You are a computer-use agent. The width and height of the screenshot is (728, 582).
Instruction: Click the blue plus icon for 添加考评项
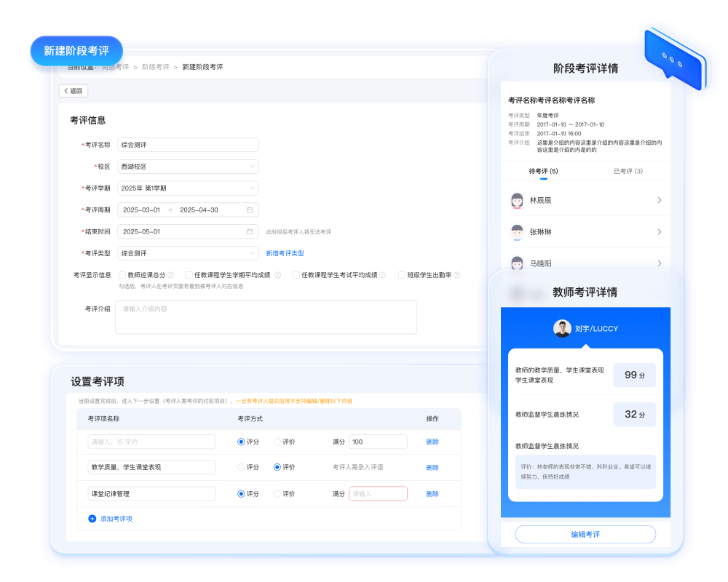click(92, 519)
